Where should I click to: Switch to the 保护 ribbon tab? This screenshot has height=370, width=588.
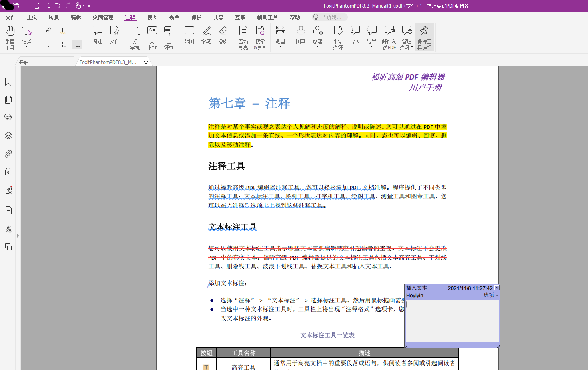pos(197,17)
